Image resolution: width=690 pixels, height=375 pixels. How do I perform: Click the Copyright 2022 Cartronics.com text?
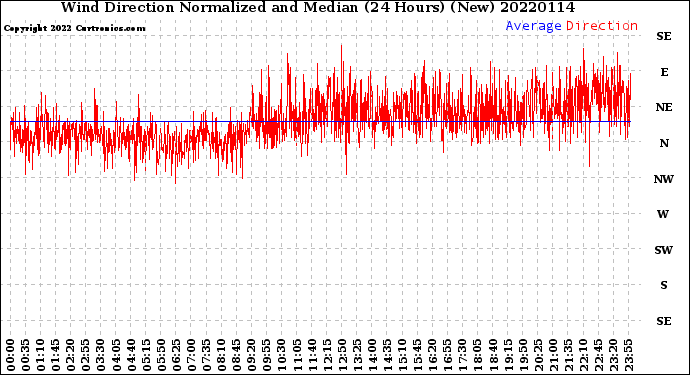74,29
